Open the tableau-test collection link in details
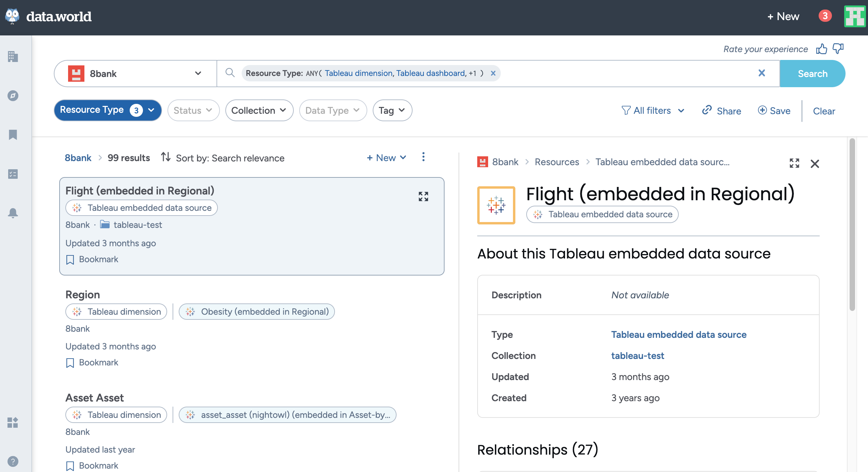The width and height of the screenshot is (868, 472). (x=638, y=356)
